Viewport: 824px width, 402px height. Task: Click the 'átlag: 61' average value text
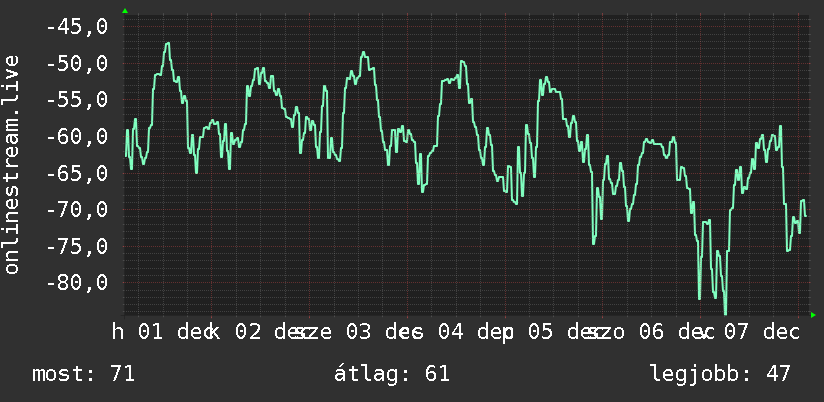392,374
